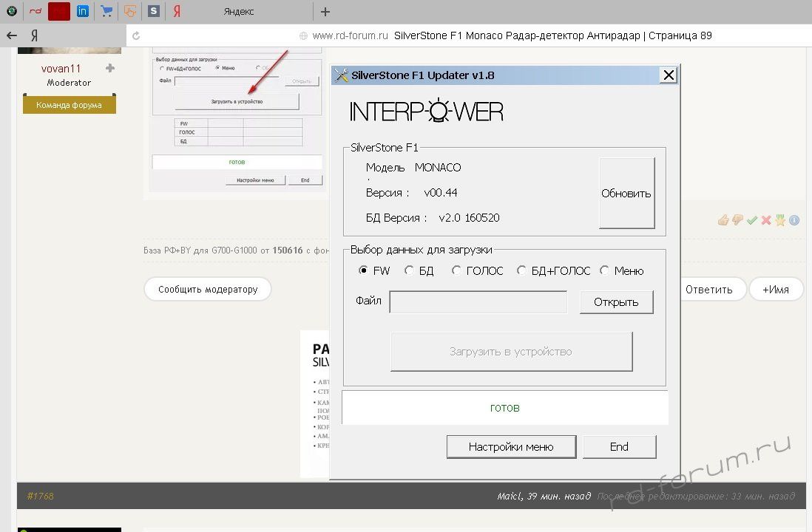Click the Ответить reply button
The height and width of the screenshot is (532, 812).
point(708,289)
